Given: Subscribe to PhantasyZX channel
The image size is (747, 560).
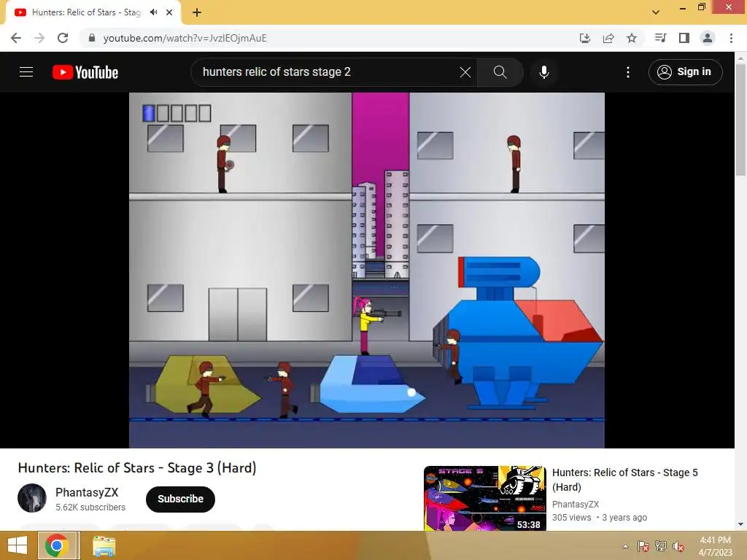Looking at the screenshot, I should coord(181,499).
